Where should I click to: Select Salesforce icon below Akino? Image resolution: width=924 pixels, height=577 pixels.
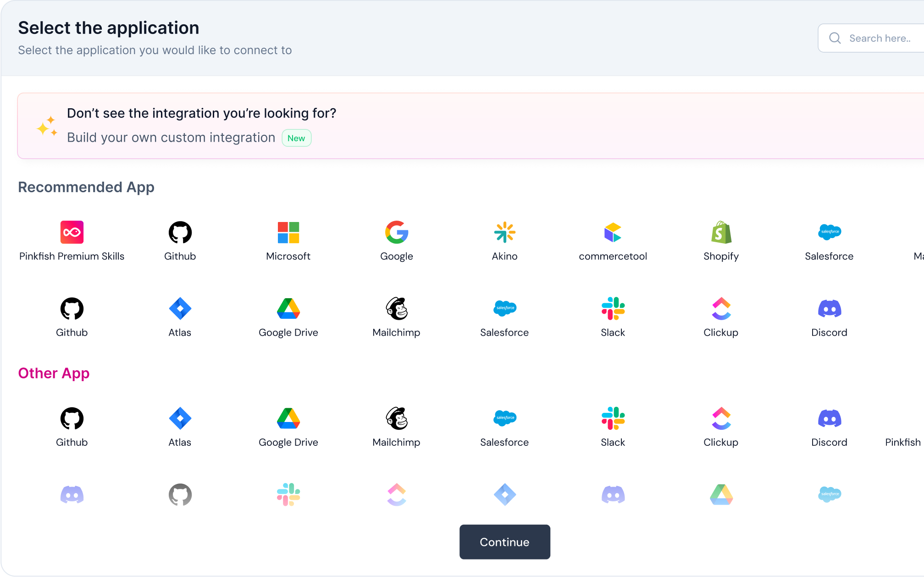pyautogui.click(x=505, y=308)
